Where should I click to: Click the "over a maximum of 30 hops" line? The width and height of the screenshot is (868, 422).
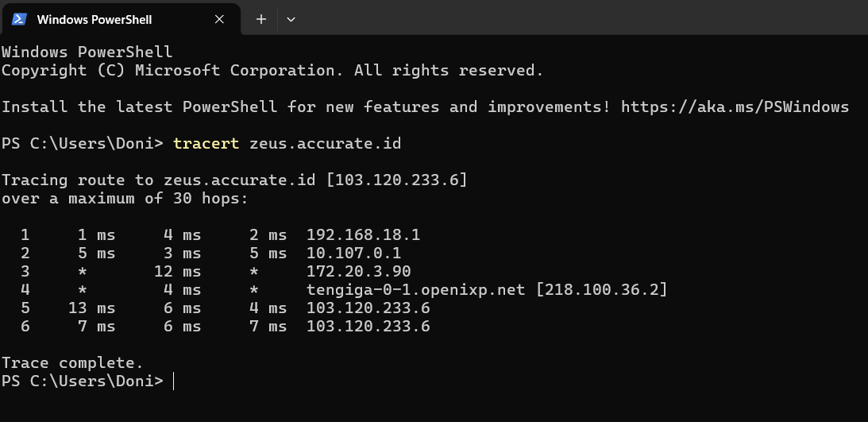tap(125, 199)
